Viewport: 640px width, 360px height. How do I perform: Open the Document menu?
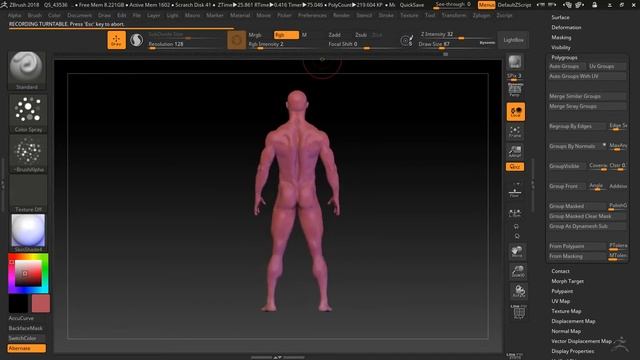point(79,15)
